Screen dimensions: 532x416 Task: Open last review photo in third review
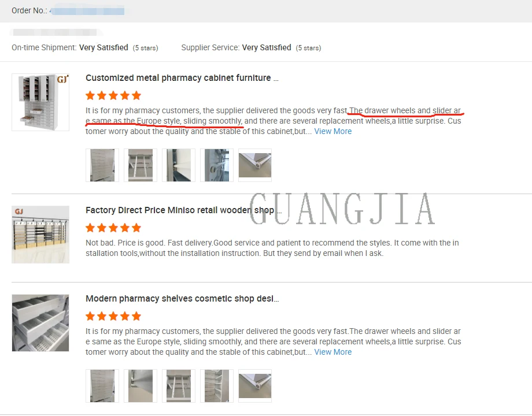point(255,386)
